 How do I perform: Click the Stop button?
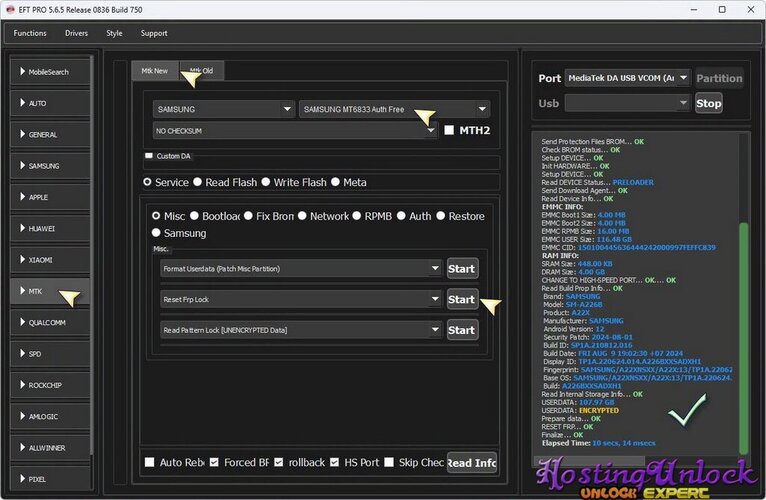[708, 103]
